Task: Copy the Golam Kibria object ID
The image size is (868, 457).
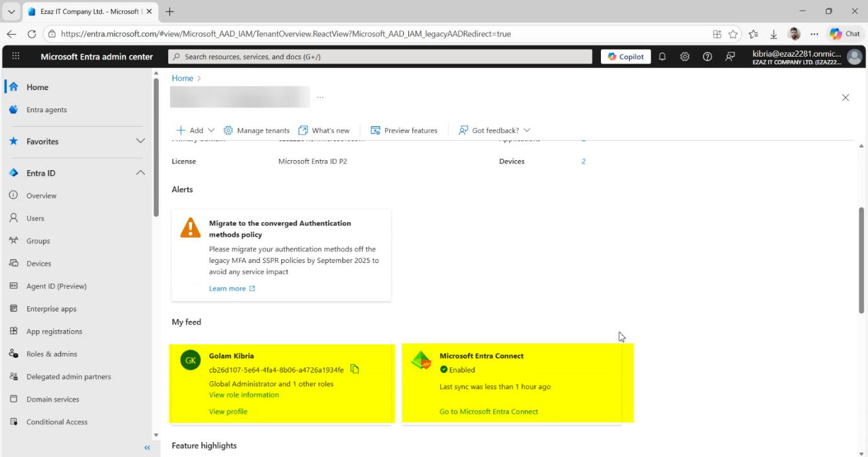Action: (x=355, y=369)
